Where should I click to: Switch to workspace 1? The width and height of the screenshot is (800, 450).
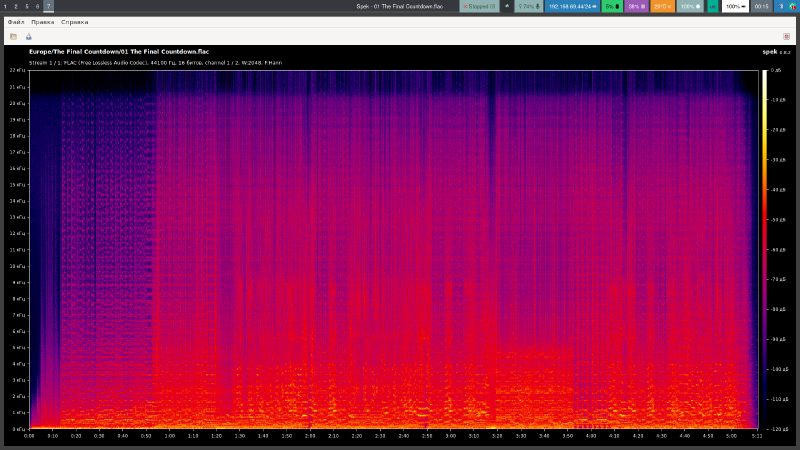(x=4, y=6)
